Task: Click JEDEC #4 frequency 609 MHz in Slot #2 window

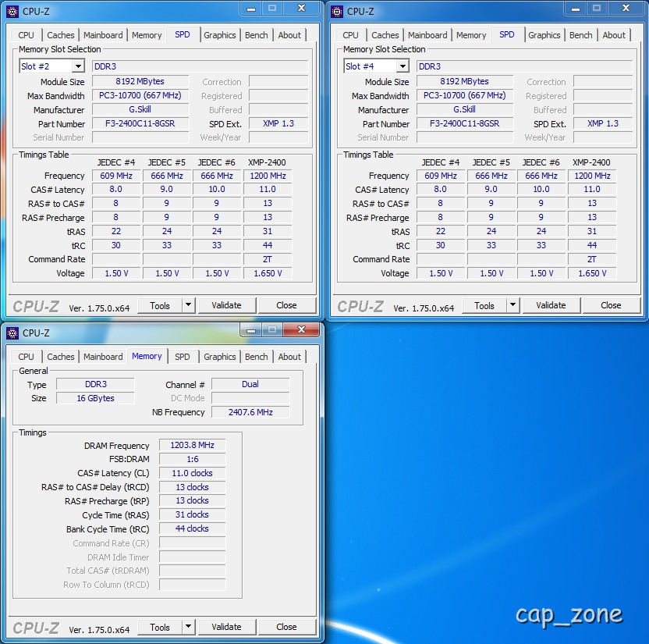Action: click(116, 176)
